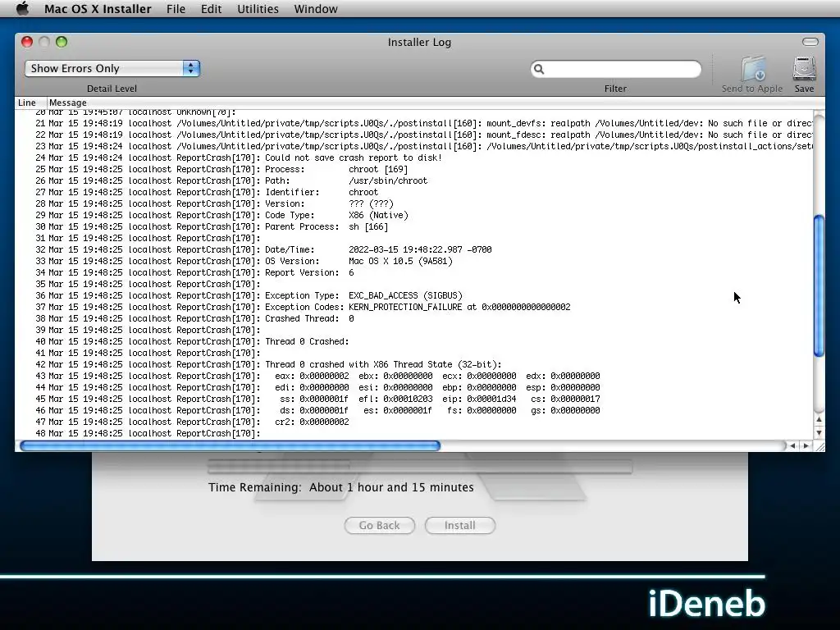840x630 pixels.
Task: Select log line 22 mount_fdesc realpath error
Action: coord(414,135)
